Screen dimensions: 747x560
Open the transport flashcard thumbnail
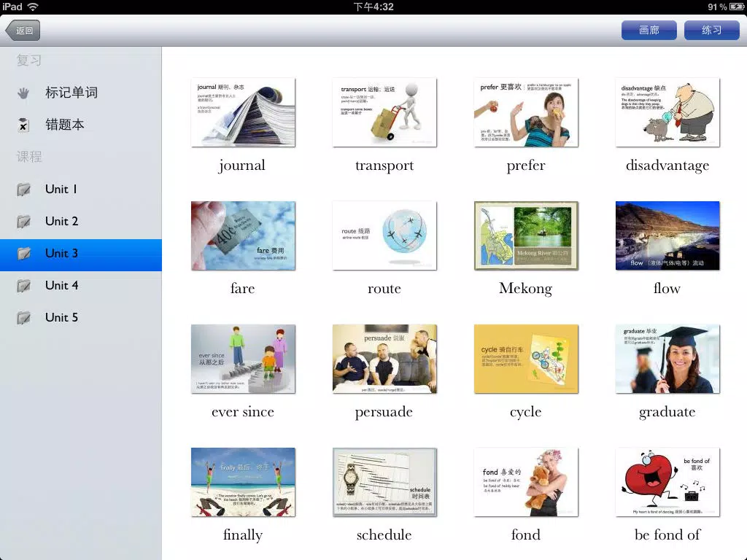point(384,112)
